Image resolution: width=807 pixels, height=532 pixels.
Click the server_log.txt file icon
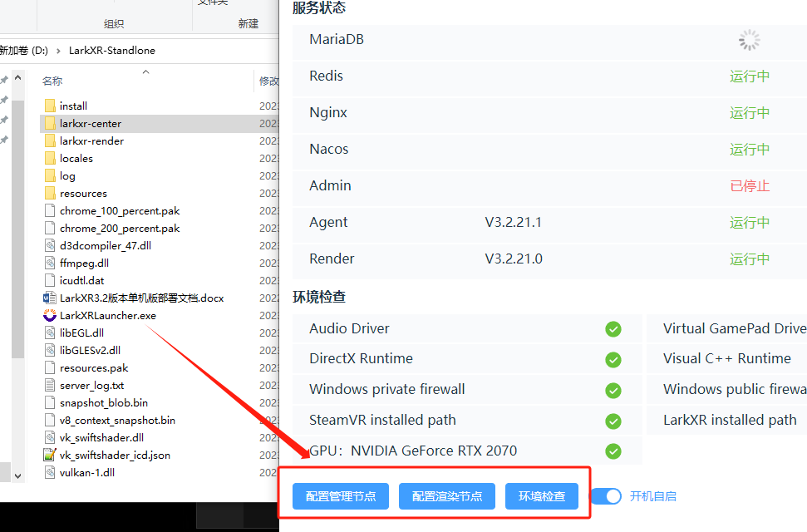point(50,385)
